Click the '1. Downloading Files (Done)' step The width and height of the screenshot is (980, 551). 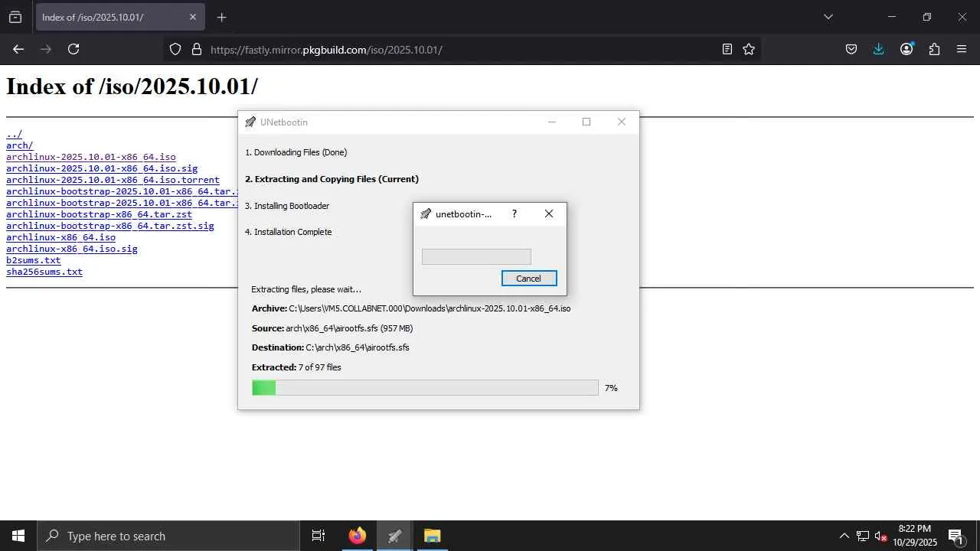[x=296, y=152]
